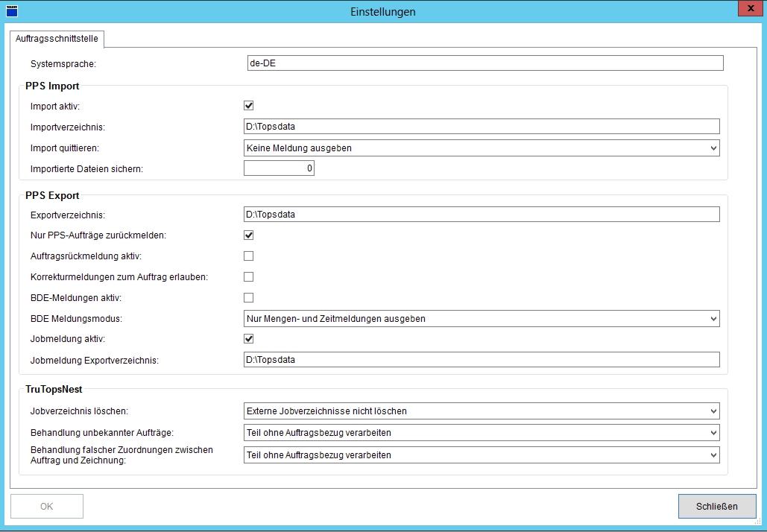Click the Importierte Dateien sichern number field

tap(279, 169)
